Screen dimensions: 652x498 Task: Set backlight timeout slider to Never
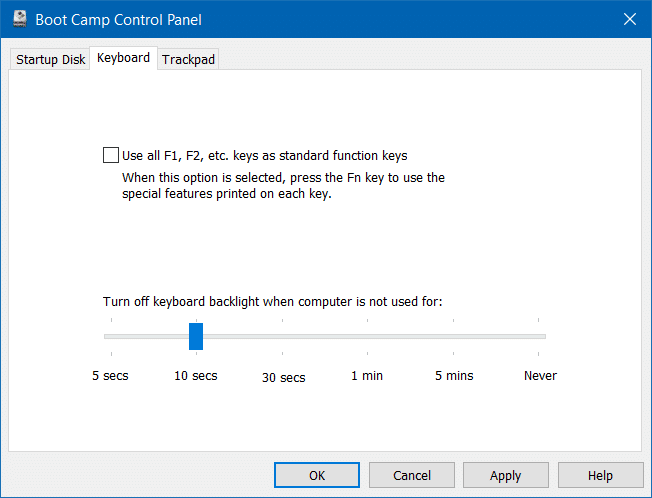click(538, 336)
